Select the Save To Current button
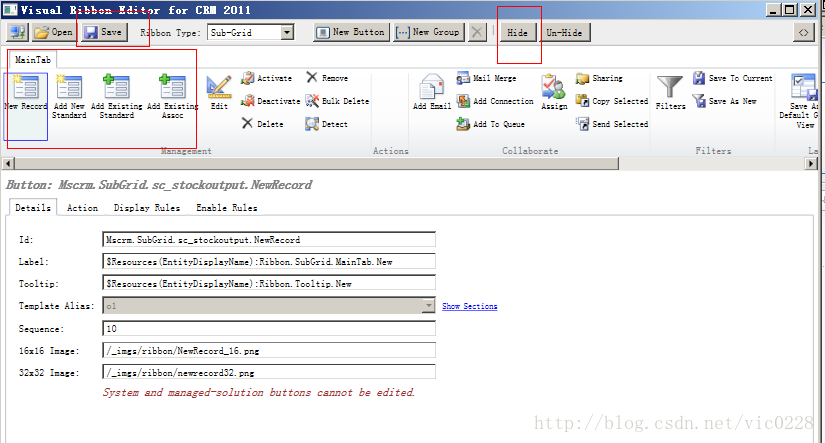This screenshot has width=825, height=443. pos(732,78)
